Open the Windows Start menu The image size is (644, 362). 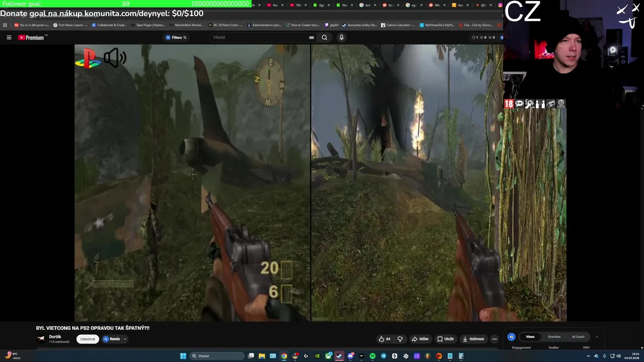183,356
